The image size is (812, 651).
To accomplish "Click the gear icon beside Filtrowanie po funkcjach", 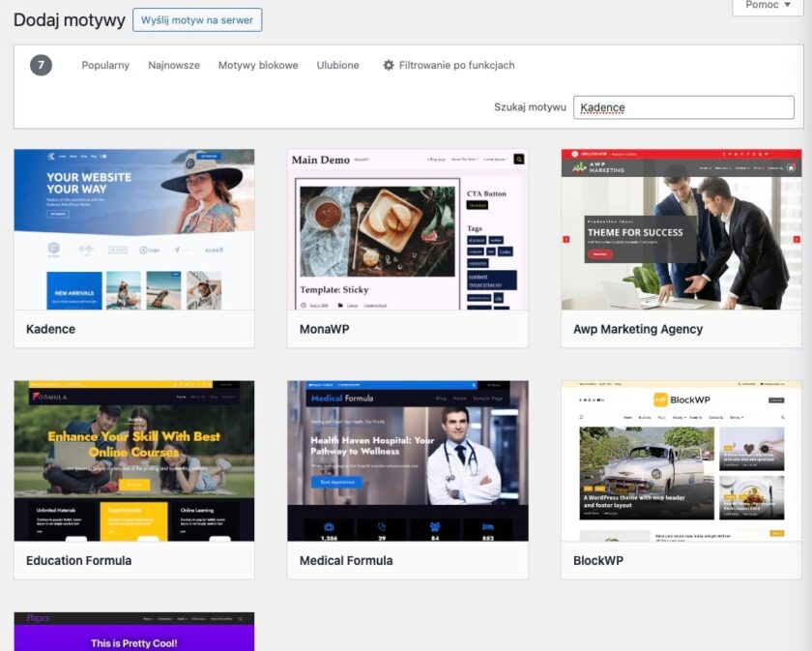I will (x=389, y=66).
